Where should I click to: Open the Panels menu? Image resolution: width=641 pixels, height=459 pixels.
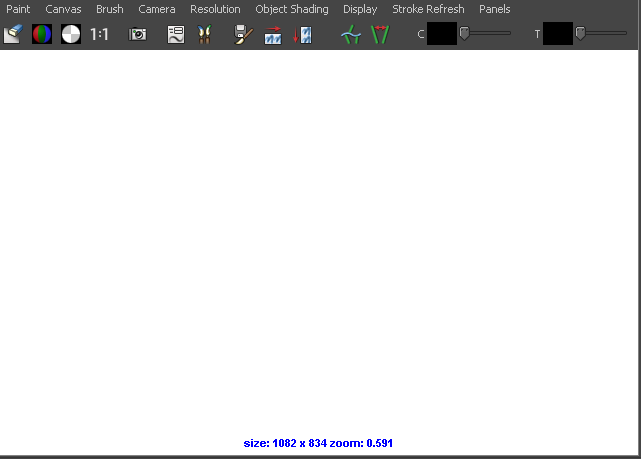pos(495,9)
